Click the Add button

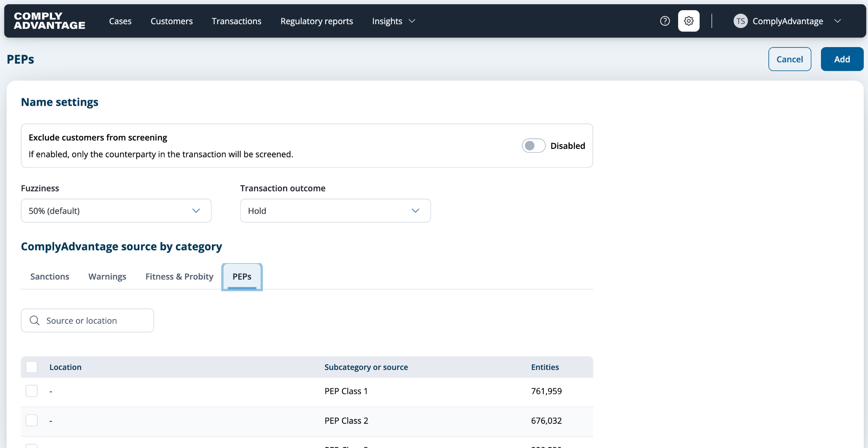[842, 59]
